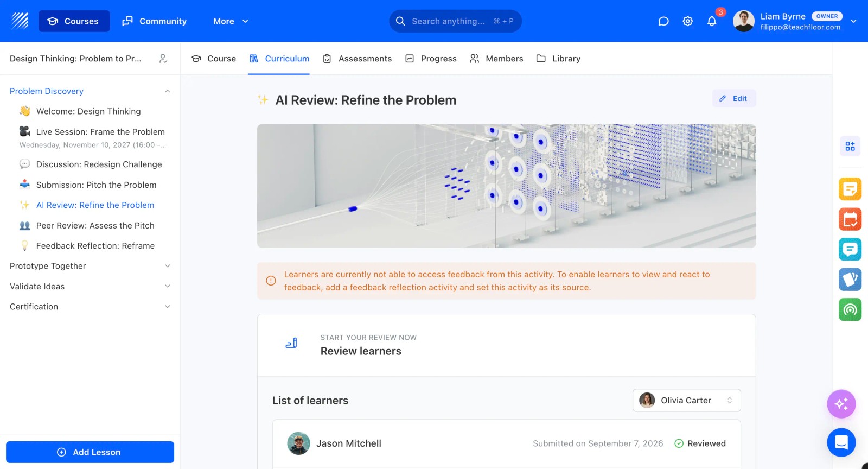Click the yellow notes widget icon
868x469 pixels.
pyautogui.click(x=850, y=189)
